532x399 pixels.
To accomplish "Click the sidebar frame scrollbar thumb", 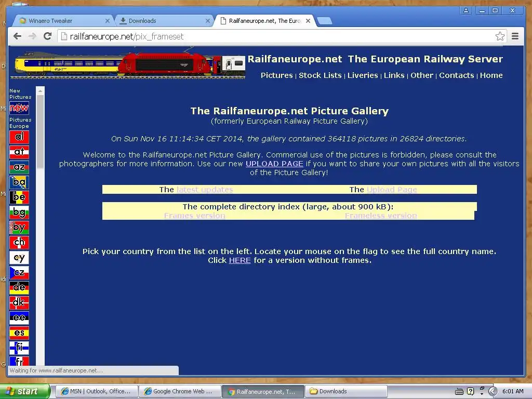I will tap(40, 131).
